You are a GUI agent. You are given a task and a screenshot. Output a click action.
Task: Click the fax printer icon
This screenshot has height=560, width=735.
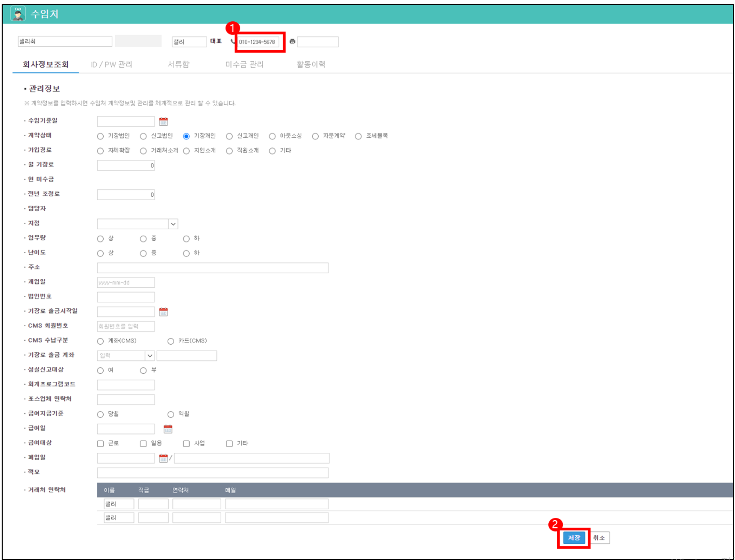pyautogui.click(x=292, y=42)
